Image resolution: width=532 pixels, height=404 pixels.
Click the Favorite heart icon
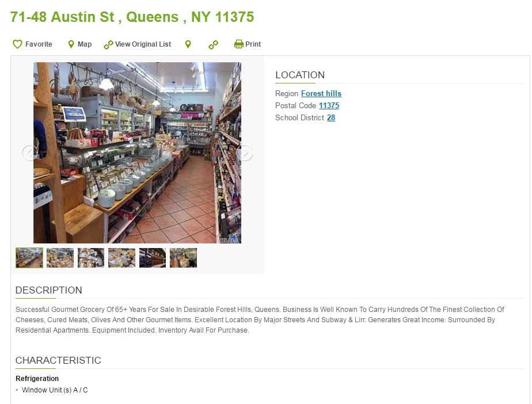tap(17, 44)
